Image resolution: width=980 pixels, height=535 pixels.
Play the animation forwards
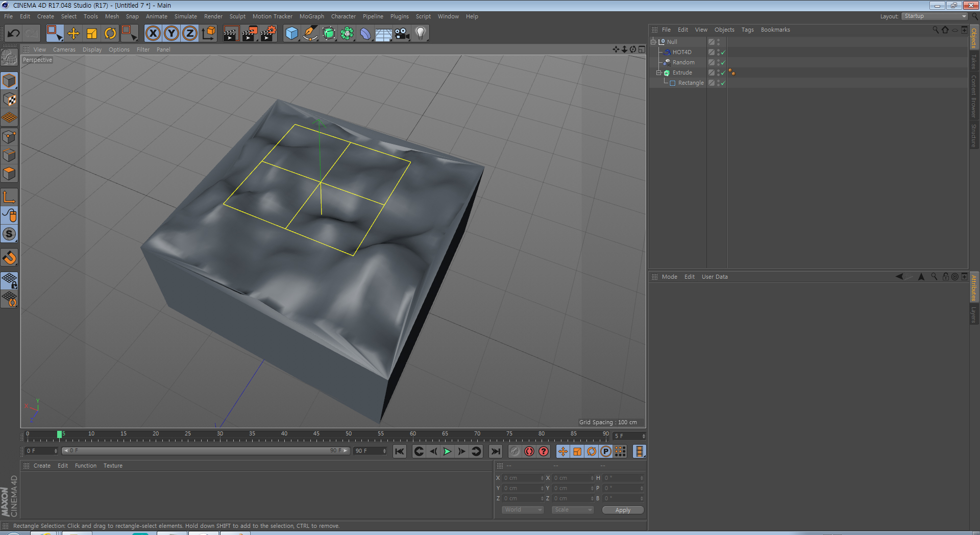[x=447, y=451]
